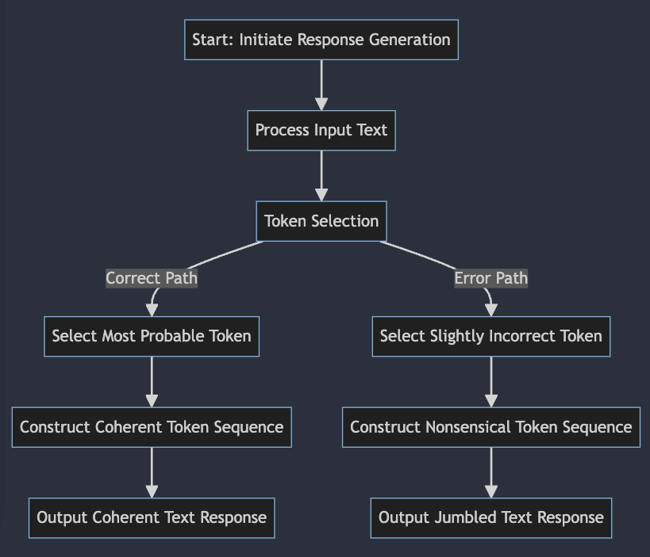Click the Start: Initiate Response Generation node
Image resolution: width=650 pixels, height=557 pixels.
(321, 41)
